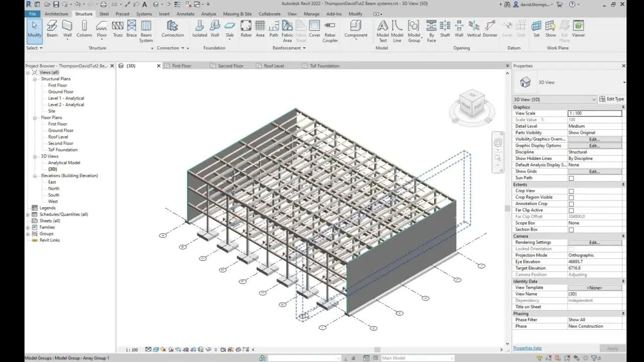Open the Reinforcement panel dropdown

[289, 48]
